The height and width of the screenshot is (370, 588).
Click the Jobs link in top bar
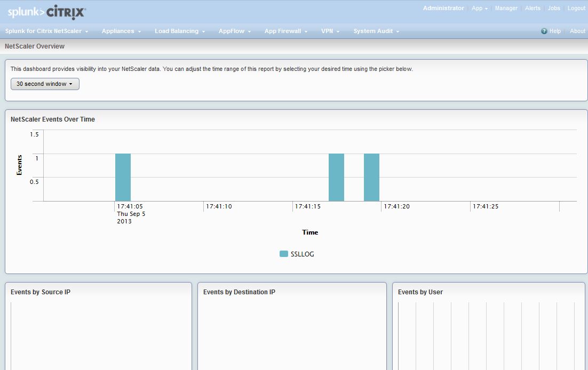click(553, 8)
